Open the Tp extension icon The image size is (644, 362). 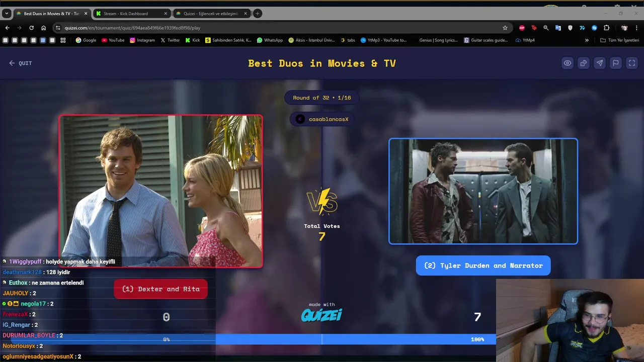click(534, 28)
